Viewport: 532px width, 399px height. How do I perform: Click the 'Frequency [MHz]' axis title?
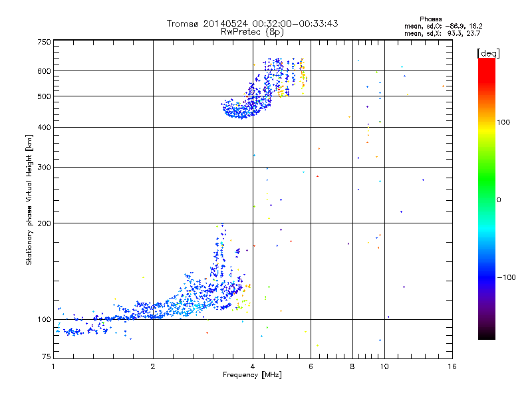tap(252, 375)
